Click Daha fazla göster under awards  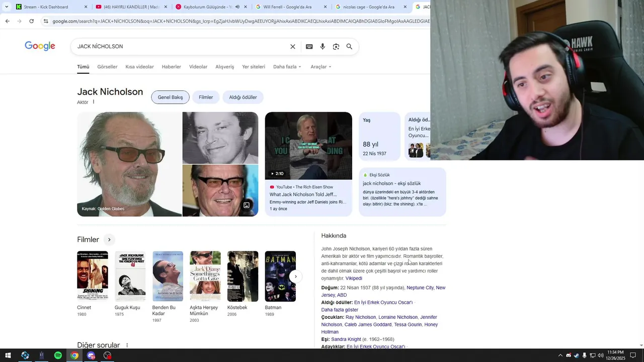(x=340, y=310)
